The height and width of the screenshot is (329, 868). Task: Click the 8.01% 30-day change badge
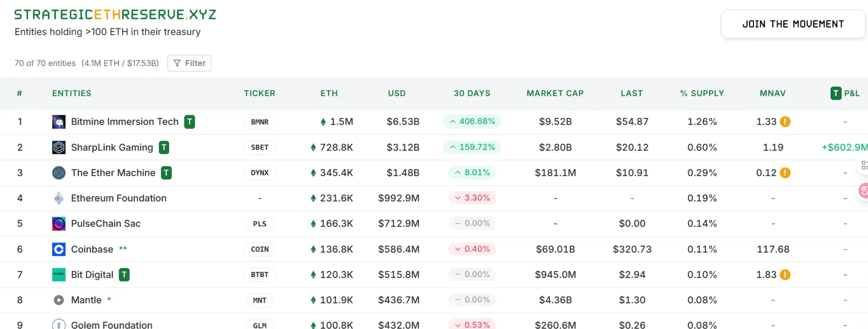tap(472, 173)
